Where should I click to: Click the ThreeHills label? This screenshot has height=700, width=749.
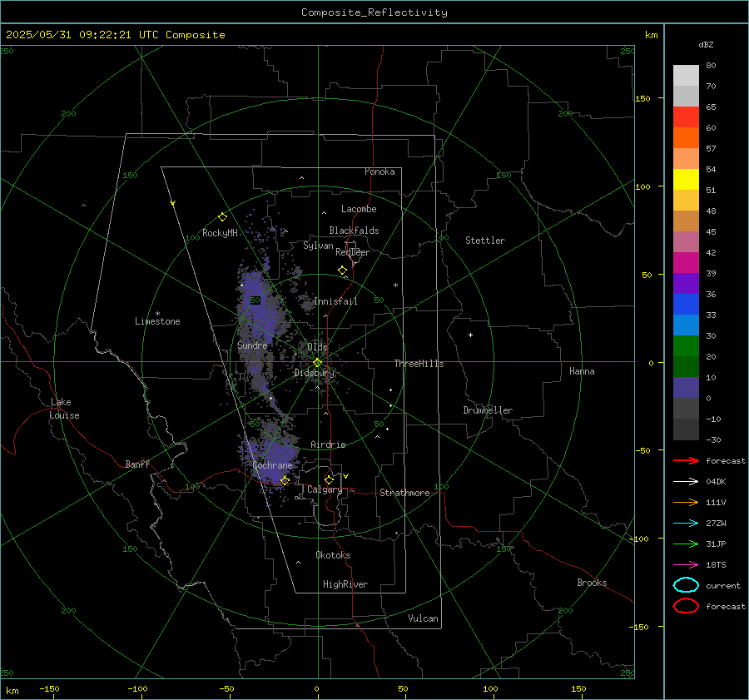point(419,364)
